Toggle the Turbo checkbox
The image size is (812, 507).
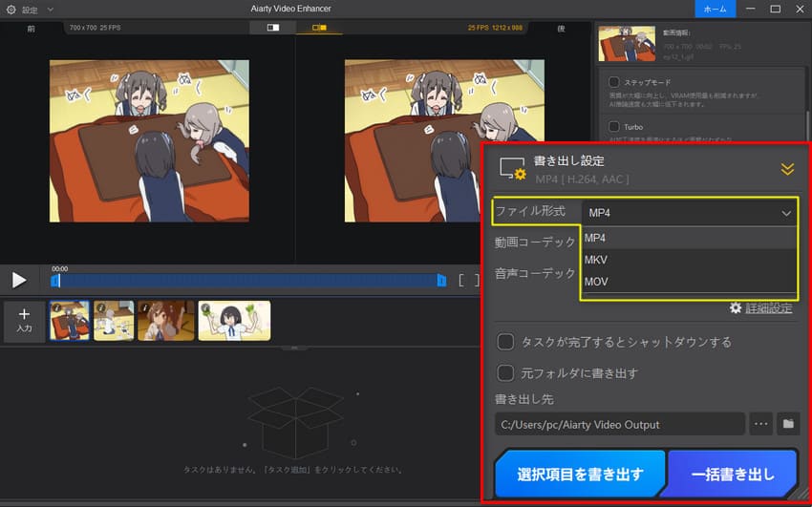point(614,126)
